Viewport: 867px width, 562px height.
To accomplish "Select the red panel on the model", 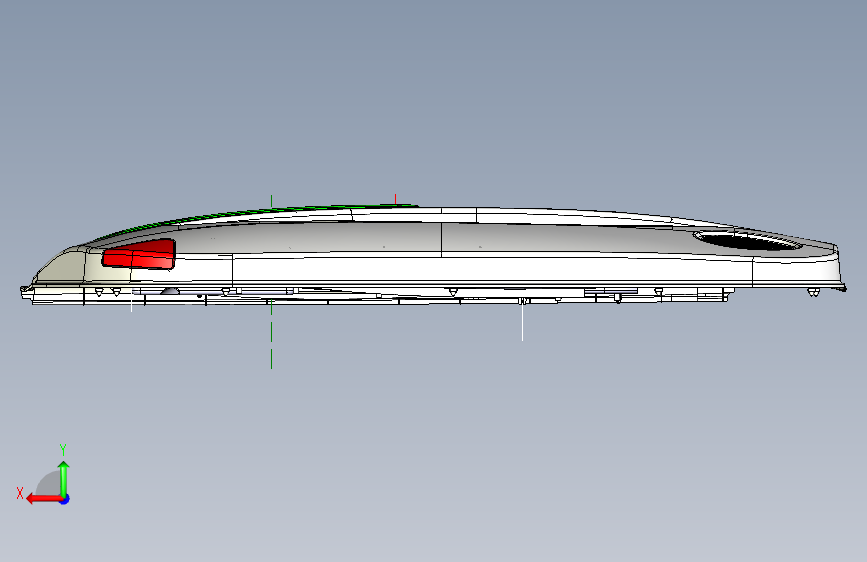I will tap(139, 254).
